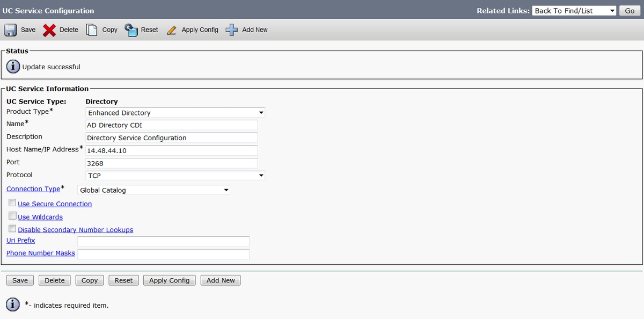Open the Use Wildcards link
The width and height of the screenshot is (644, 319).
40,217
